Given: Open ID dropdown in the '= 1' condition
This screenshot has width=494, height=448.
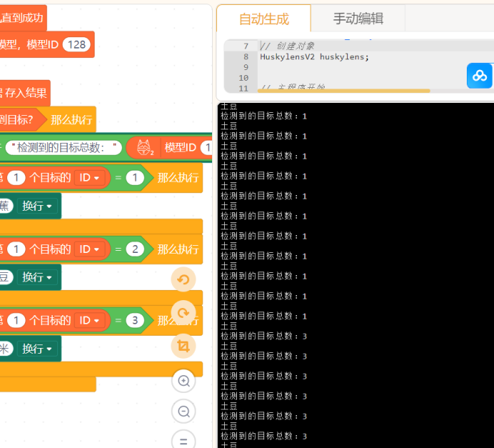Looking at the screenshot, I should [x=90, y=177].
